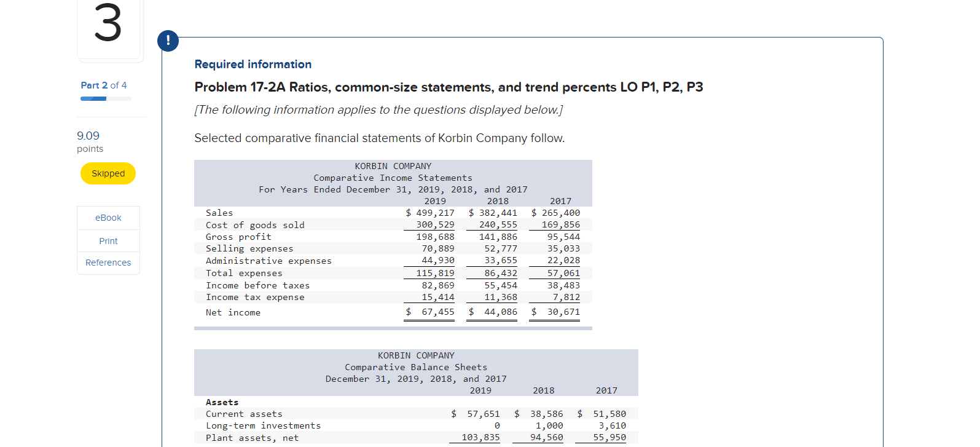Click the 2018 selling expenses 52,777
The width and height of the screenshot is (980, 447).
pos(501,248)
